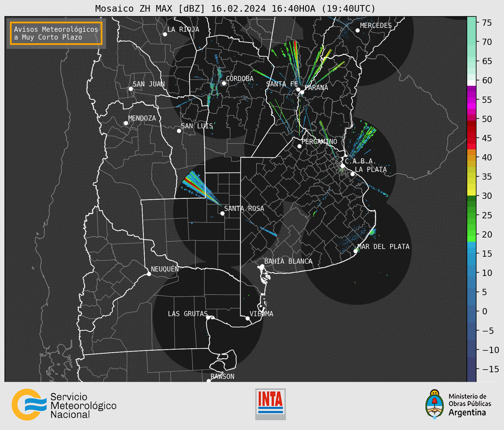Click the BAHÍA BLANCA label text

click(x=288, y=261)
